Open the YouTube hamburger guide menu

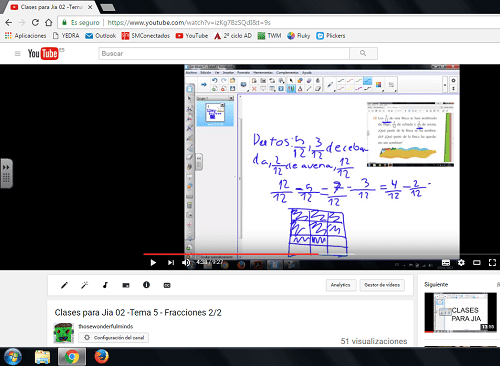18,53
